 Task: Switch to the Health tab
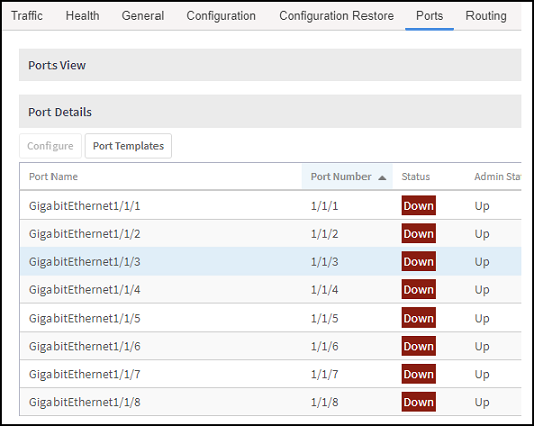pos(82,16)
